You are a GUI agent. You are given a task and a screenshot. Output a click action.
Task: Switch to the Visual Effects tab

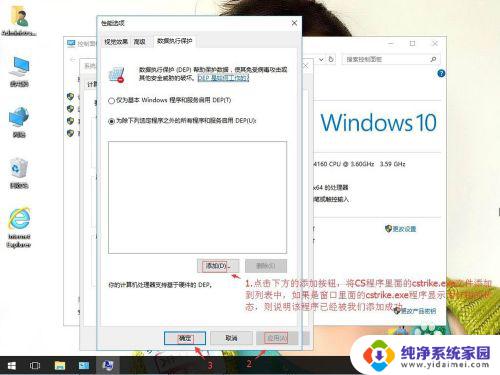(116, 42)
